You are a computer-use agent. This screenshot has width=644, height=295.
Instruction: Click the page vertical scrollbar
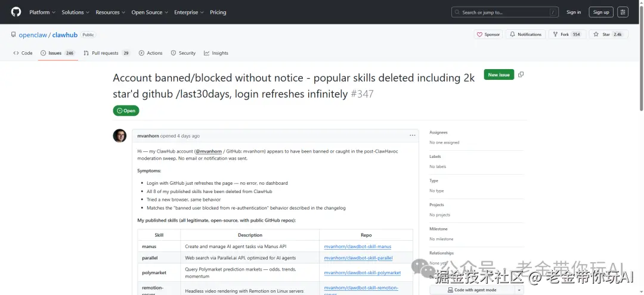pos(641,57)
